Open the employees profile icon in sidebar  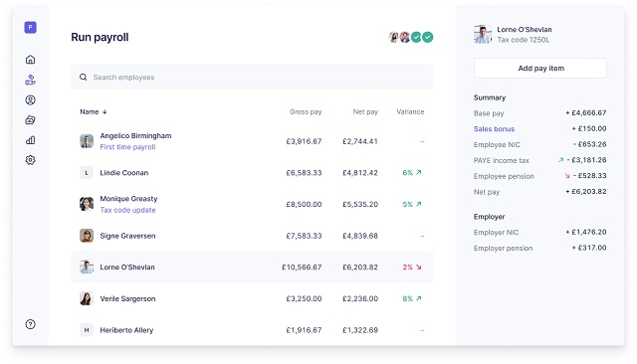[30, 99]
